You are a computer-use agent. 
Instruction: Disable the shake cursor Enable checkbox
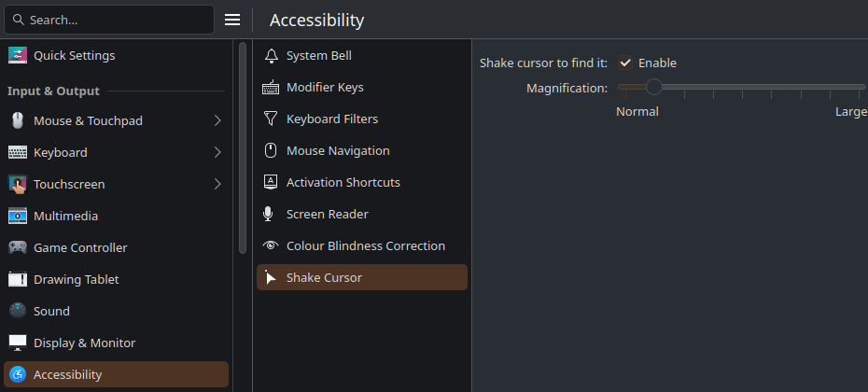point(625,63)
